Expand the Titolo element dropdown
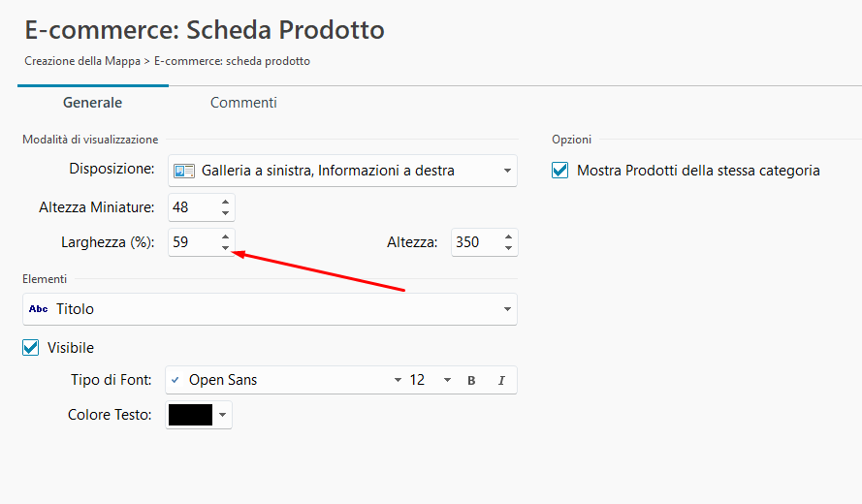Image resolution: width=862 pixels, height=504 pixels. click(x=507, y=309)
